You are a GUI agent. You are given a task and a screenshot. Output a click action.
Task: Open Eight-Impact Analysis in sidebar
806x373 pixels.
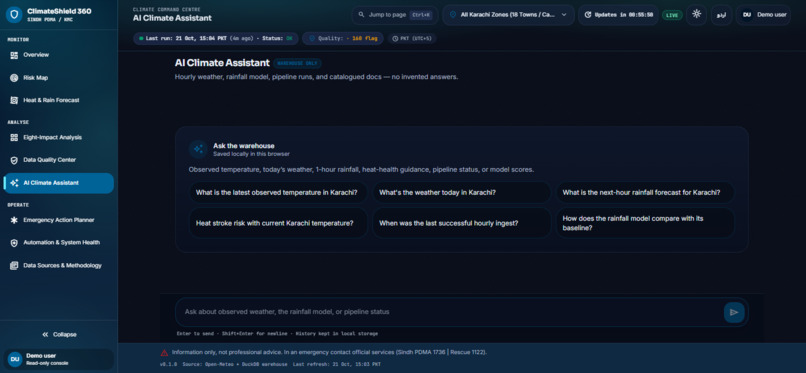(59, 137)
